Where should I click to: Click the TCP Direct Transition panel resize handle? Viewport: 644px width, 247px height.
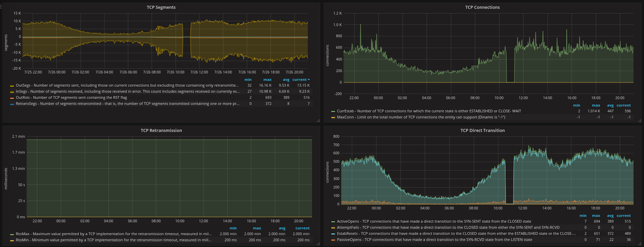point(640,243)
